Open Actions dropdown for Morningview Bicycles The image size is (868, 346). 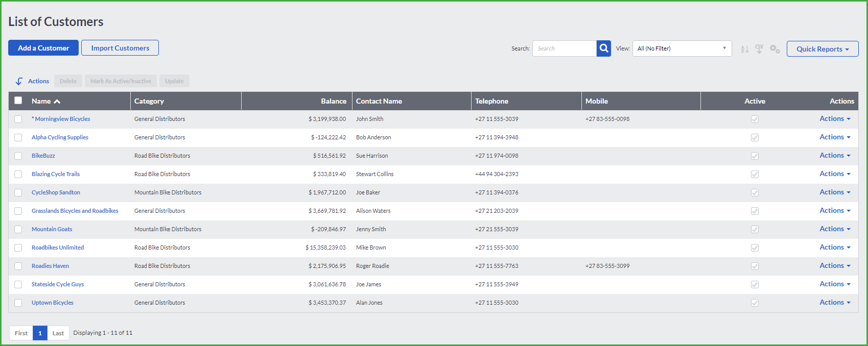coord(835,118)
